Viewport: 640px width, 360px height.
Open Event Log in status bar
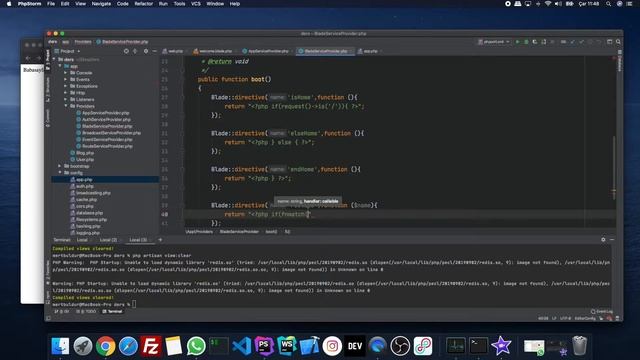pyautogui.click(x=602, y=311)
